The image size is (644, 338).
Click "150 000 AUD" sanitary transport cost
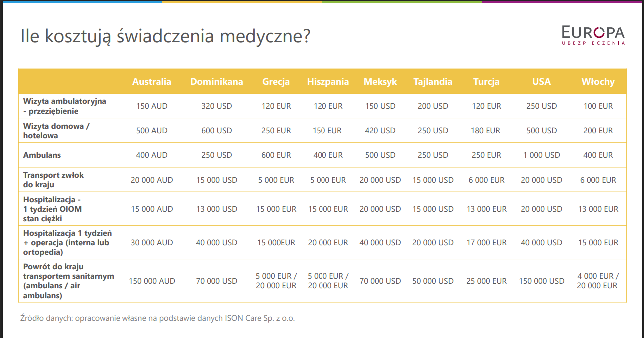click(x=152, y=281)
